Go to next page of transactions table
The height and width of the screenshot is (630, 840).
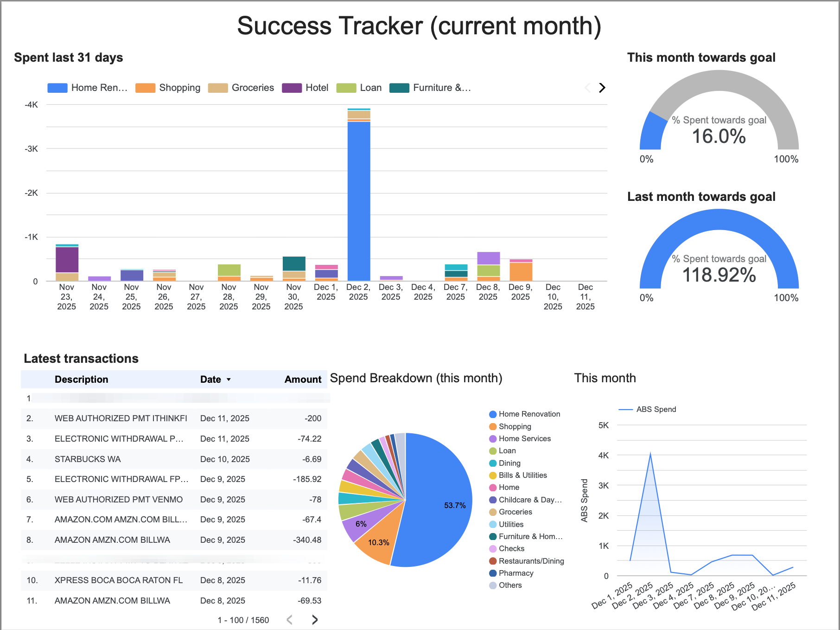coord(315,620)
